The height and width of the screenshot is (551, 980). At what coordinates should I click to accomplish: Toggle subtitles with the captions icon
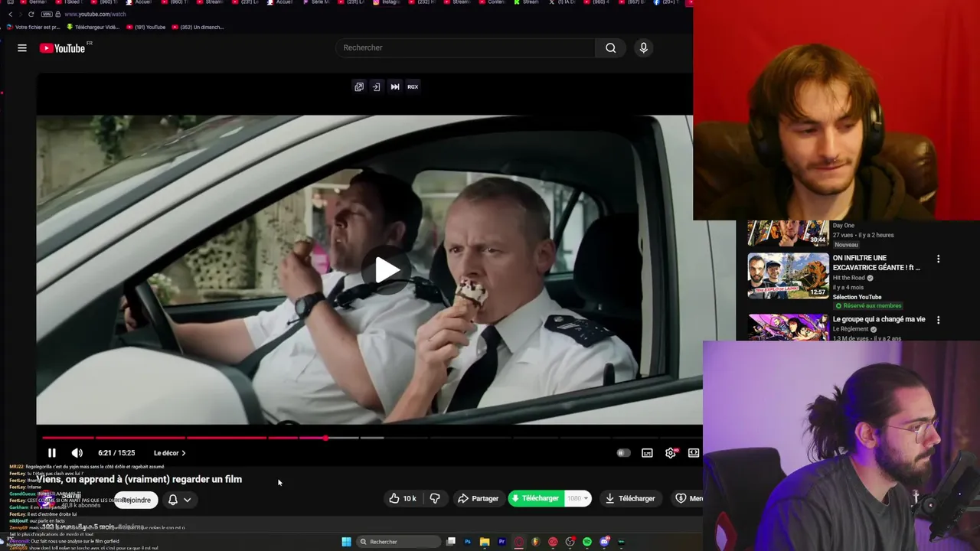647,453
